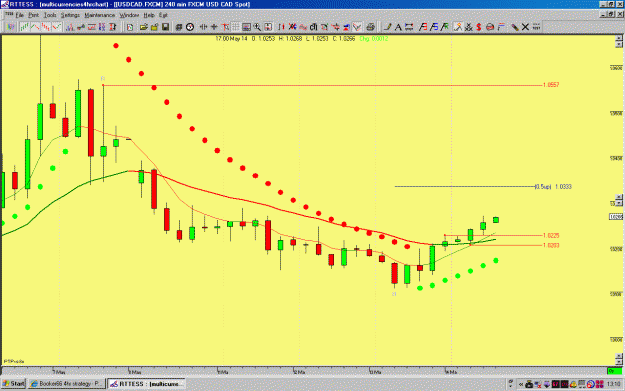Image resolution: width=625 pixels, height=391 pixels.
Task: Select the crayon color tool icon
Action: [x=515, y=27]
